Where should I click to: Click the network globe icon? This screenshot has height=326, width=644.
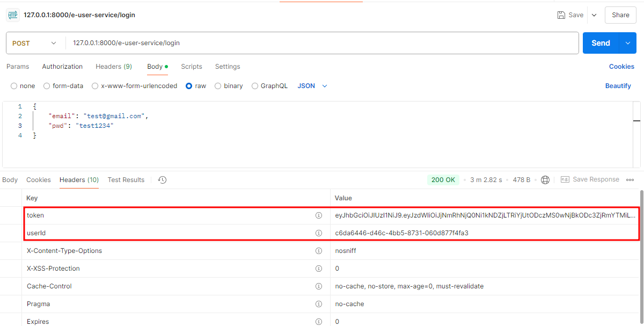545,180
